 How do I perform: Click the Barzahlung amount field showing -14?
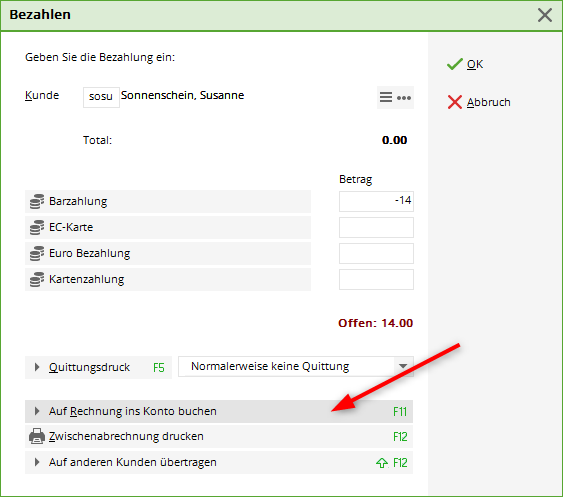[x=376, y=201]
